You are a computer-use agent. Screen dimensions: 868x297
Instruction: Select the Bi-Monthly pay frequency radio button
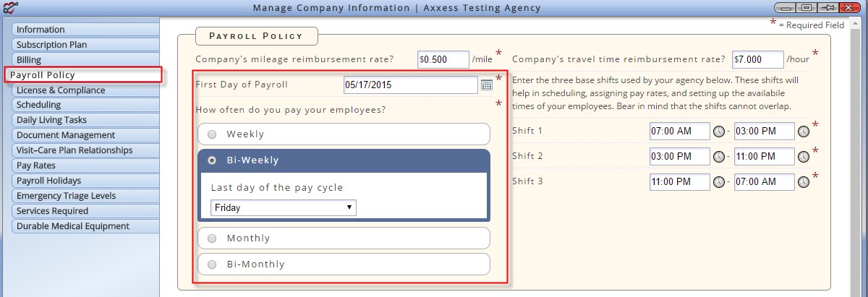(x=212, y=264)
